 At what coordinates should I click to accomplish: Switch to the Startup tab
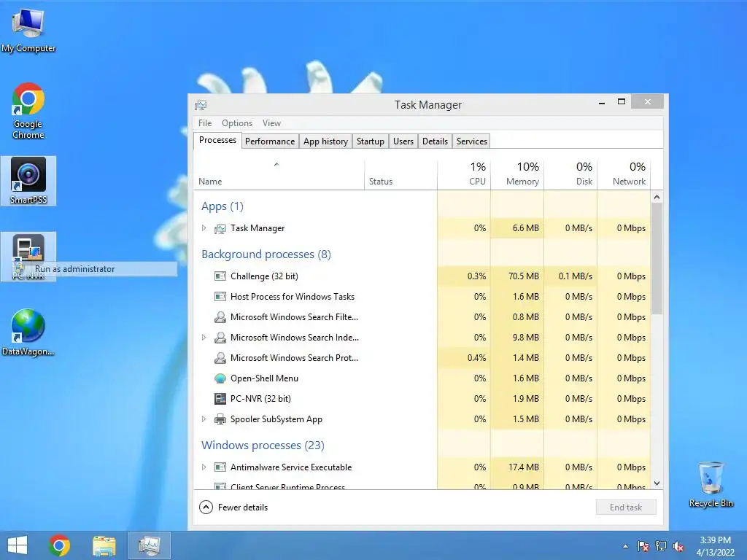pyautogui.click(x=370, y=141)
